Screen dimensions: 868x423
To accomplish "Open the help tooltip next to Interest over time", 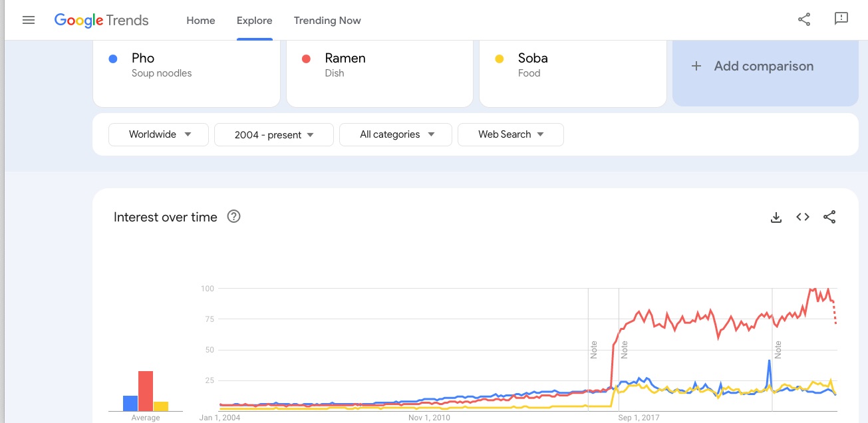I will click(233, 216).
